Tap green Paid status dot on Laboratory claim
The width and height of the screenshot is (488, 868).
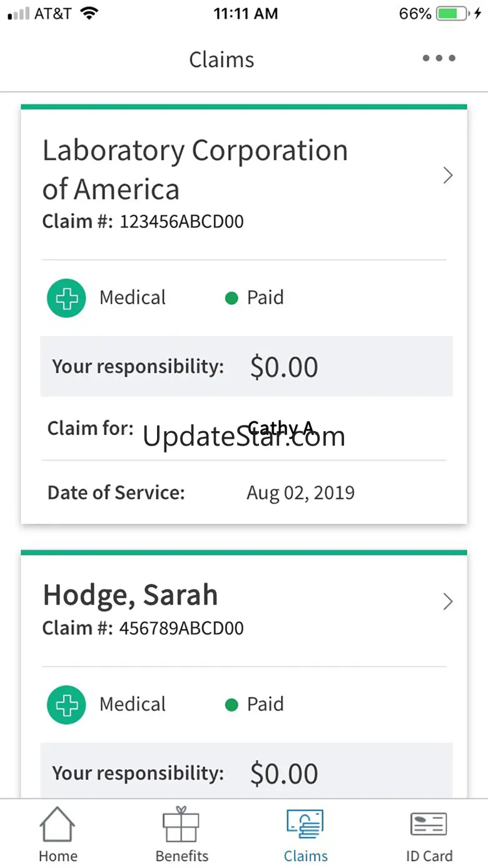[x=231, y=299]
